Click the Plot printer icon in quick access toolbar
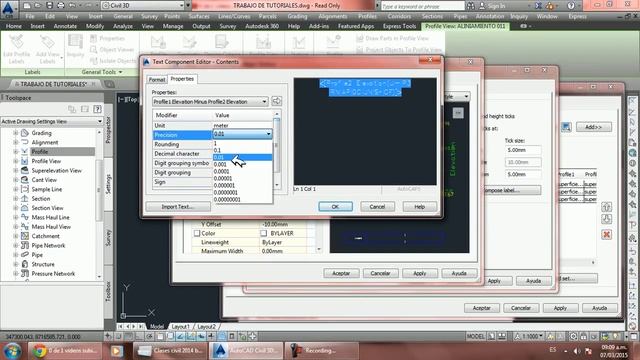Image resolution: width=640 pixels, height=360 pixels. (x=60, y=6)
